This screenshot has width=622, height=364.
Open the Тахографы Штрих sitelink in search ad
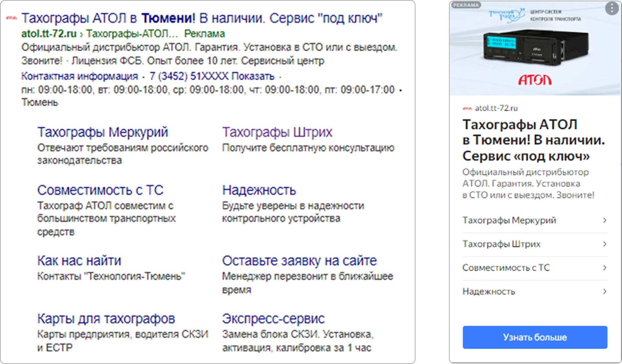tap(277, 132)
